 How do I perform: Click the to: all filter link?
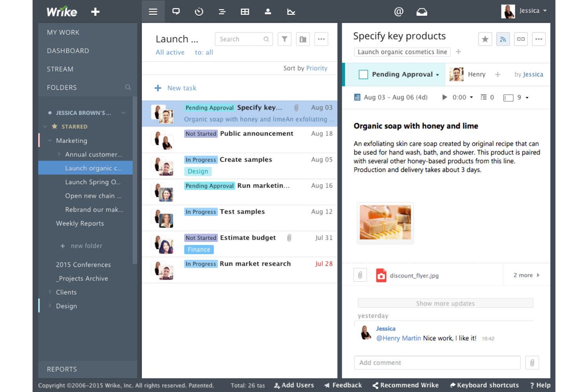click(204, 52)
